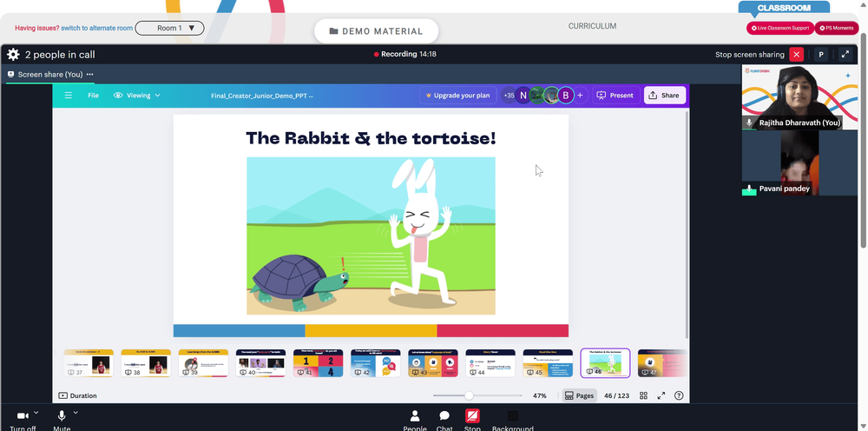Open the DEMO MATERIAL tab

376,31
